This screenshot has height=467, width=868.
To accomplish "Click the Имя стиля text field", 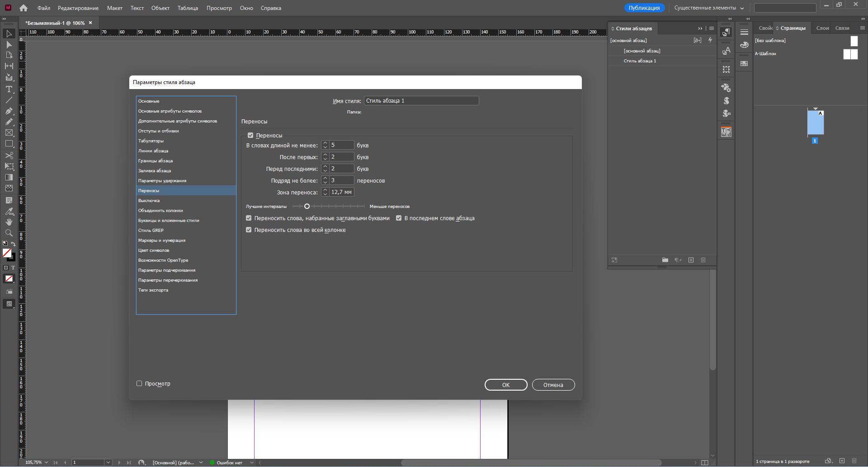I will [x=421, y=101].
